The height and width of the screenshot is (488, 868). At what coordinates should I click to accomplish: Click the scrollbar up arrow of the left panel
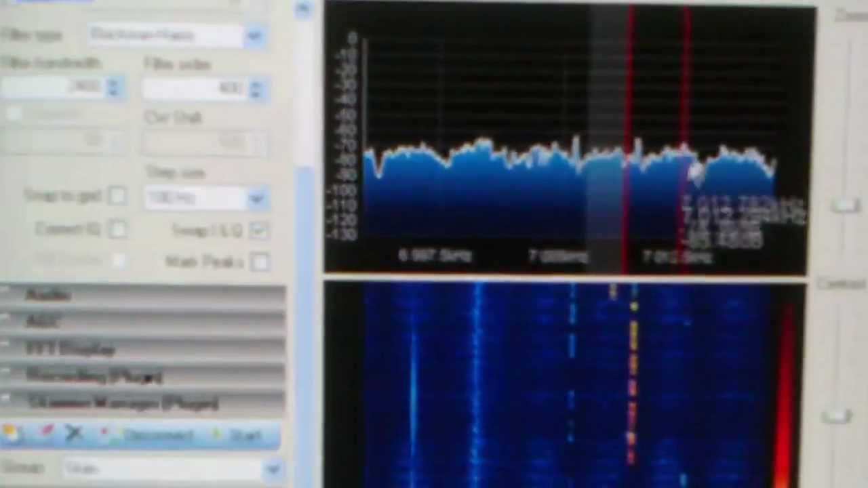coord(303,9)
